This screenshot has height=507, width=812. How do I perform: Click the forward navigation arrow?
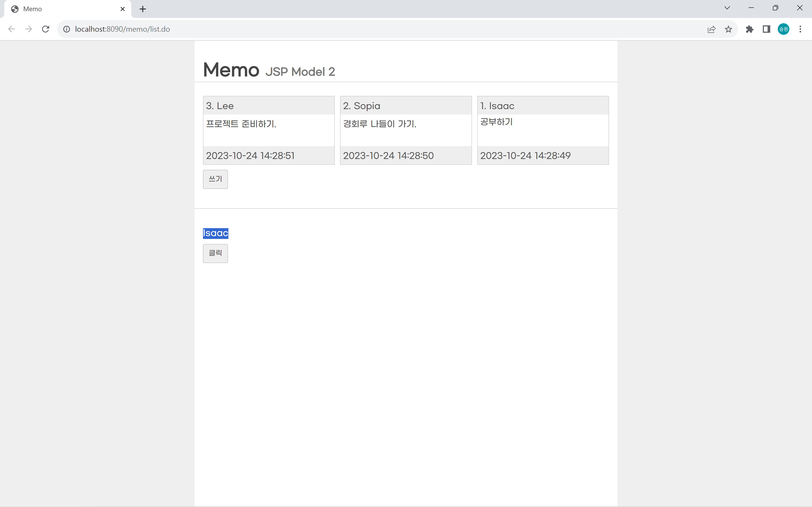[x=29, y=29]
